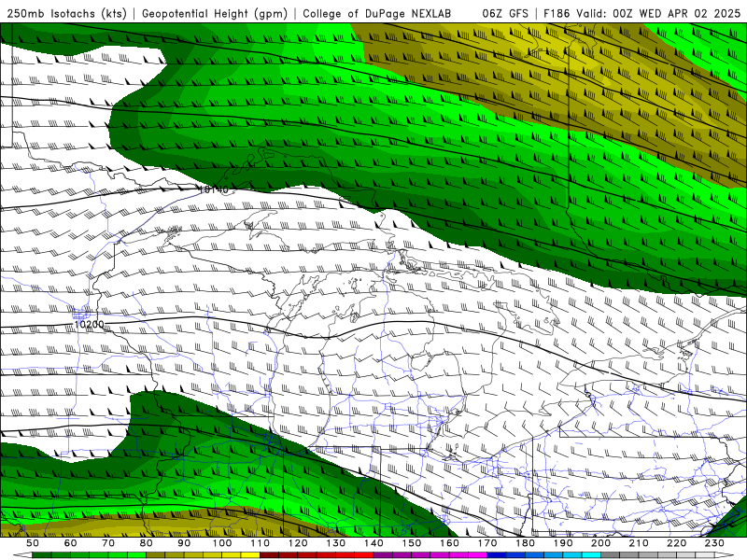Viewport: 747px width, 560px height.
Task: Select the bright magenta swatch before dark blue
Action: 477,554
